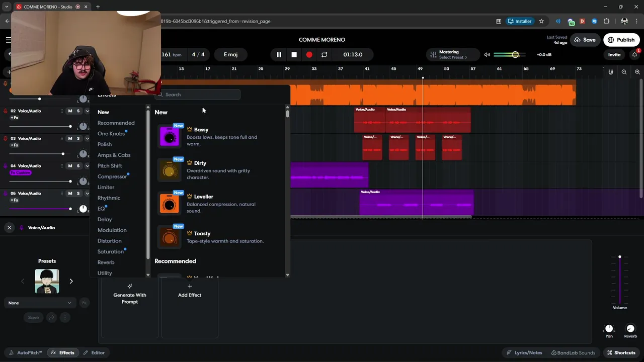Open track 02 three-dot menu
Image resolution: width=644 pixels, height=362 pixels.
62,111
